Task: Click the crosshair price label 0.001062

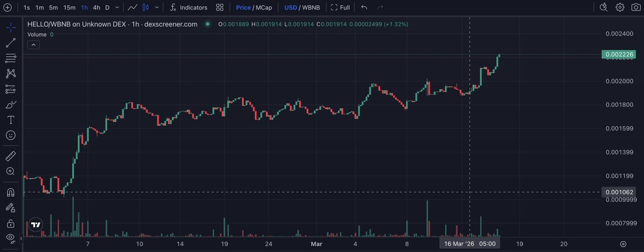Action: (x=618, y=192)
